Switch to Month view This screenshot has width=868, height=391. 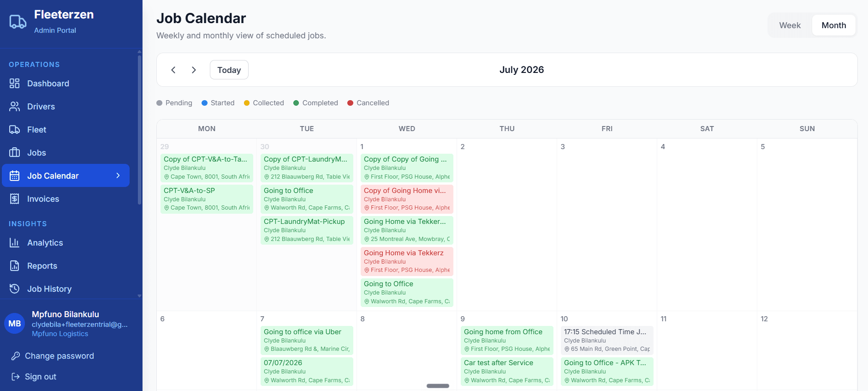(x=833, y=25)
